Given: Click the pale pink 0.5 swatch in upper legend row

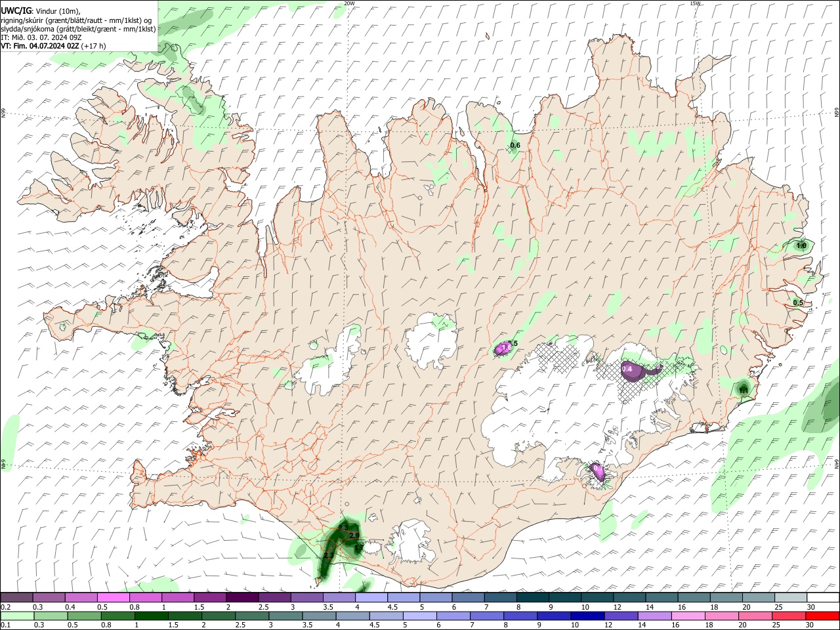Looking at the screenshot, I should [113, 598].
